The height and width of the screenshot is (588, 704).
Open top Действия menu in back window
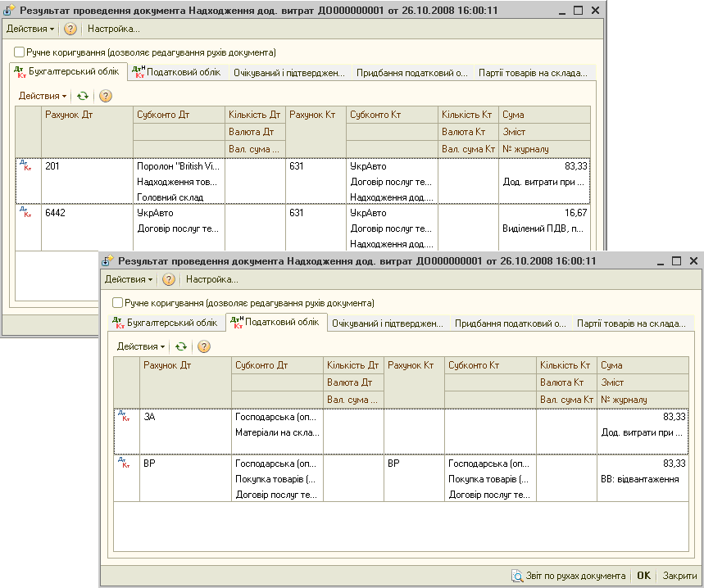[30, 29]
